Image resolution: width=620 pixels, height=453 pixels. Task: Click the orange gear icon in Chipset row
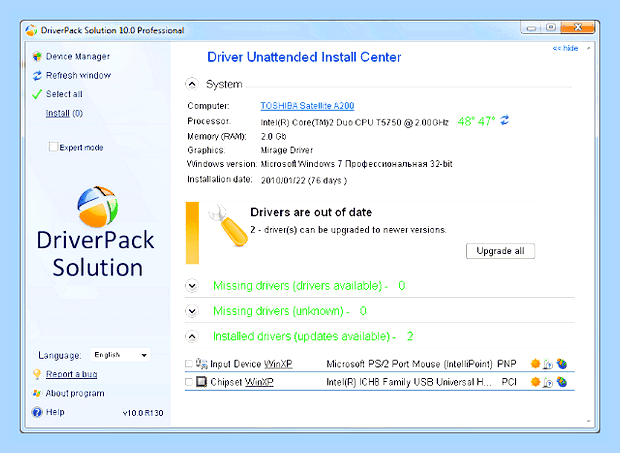point(535,382)
